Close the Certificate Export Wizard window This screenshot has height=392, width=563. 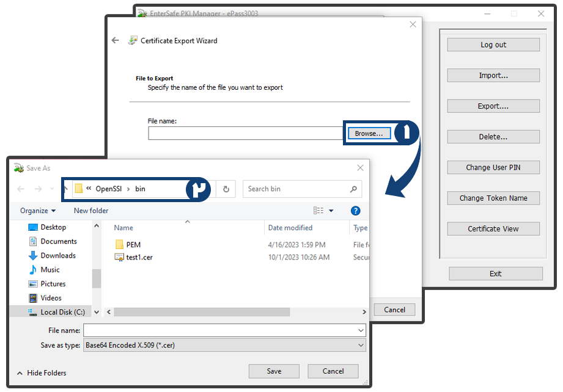(413, 24)
